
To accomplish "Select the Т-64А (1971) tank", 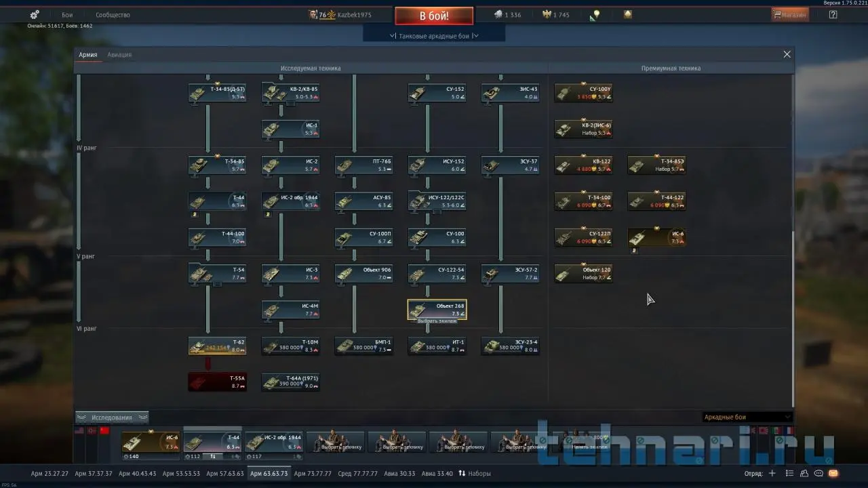I will [290, 382].
